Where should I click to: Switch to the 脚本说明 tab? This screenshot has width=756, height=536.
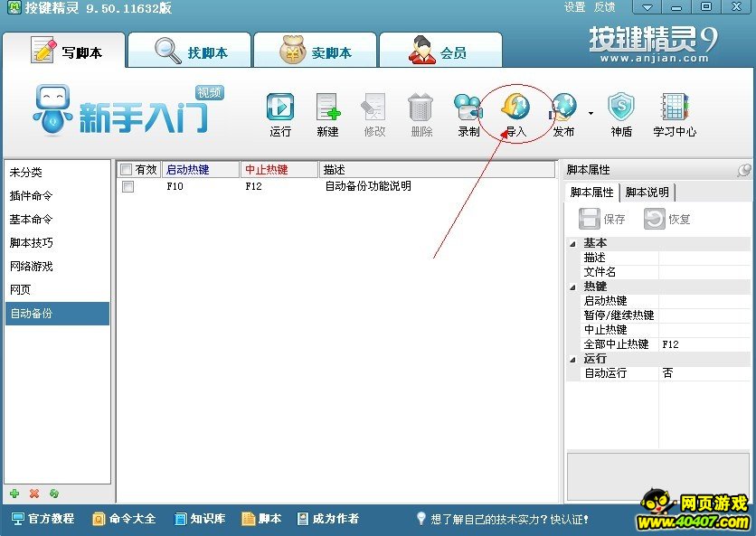(x=647, y=193)
